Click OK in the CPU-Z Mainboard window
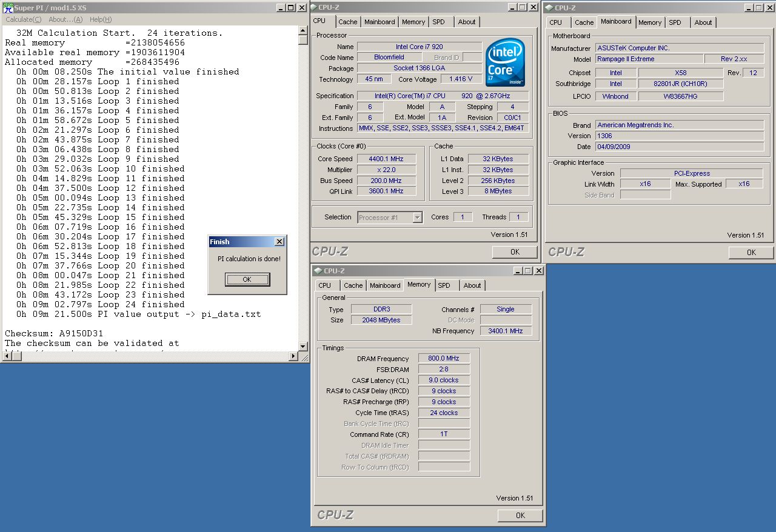 click(x=751, y=253)
